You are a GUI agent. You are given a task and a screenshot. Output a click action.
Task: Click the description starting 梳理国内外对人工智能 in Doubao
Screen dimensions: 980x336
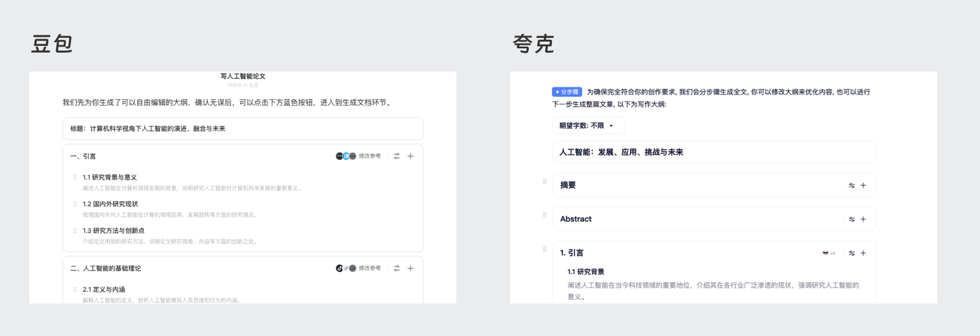coord(170,215)
